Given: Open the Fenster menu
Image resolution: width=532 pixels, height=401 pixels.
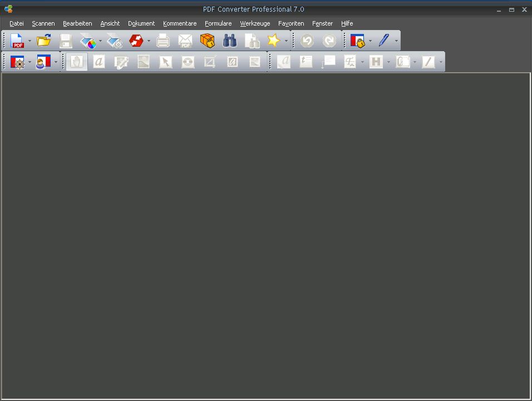Looking at the screenshot, I should (322, 23).
